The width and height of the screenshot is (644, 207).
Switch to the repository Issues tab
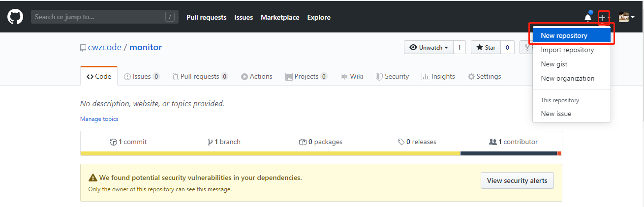pyautogui.click(x=142, y=76)
